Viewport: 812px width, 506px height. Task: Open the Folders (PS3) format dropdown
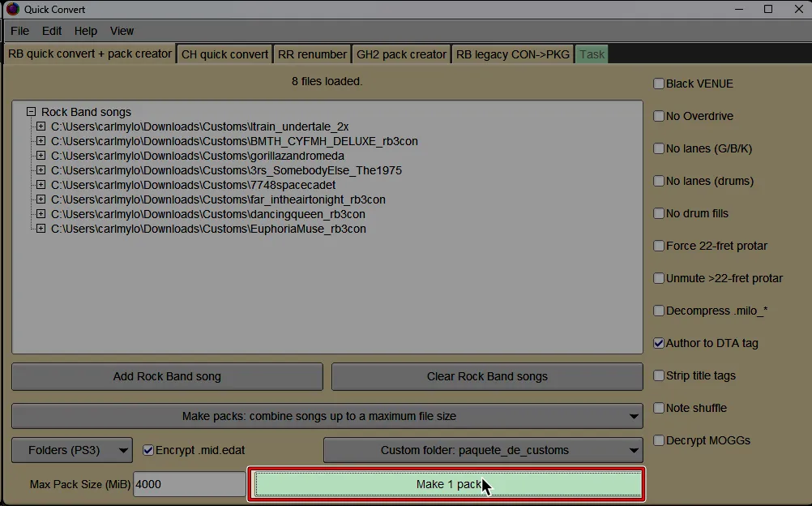click(x=72, y=450)
